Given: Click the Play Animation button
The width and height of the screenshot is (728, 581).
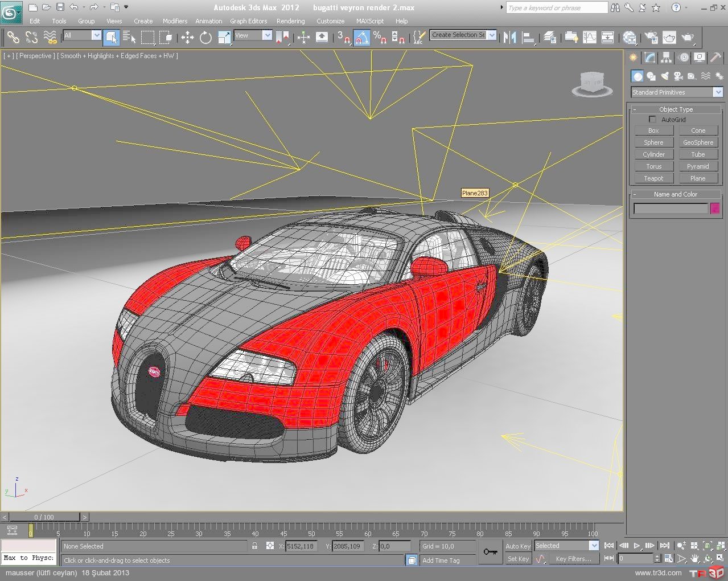Looking at the screenshot, I should [x=637, y=546].
